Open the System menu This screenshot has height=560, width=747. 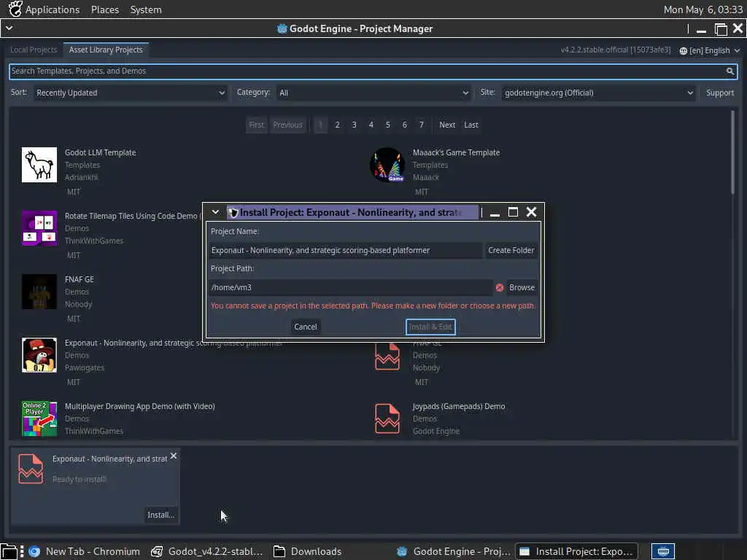(x=146, y=9)
